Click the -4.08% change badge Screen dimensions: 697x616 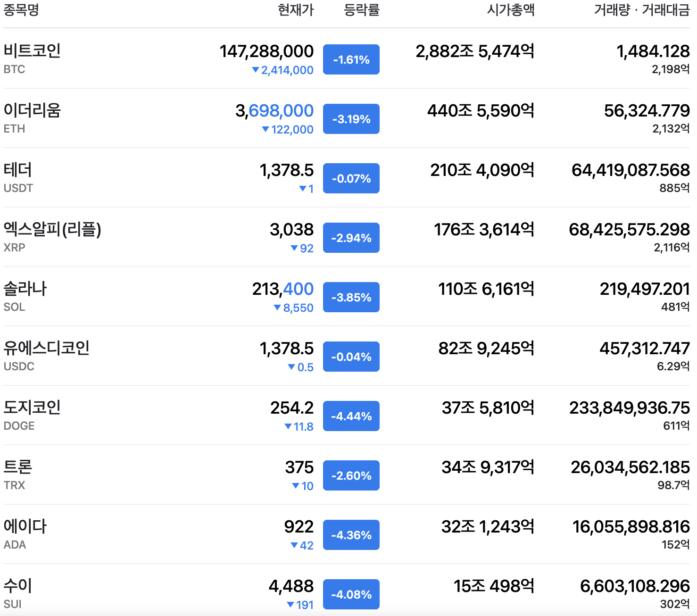click(x=351, y=594)
